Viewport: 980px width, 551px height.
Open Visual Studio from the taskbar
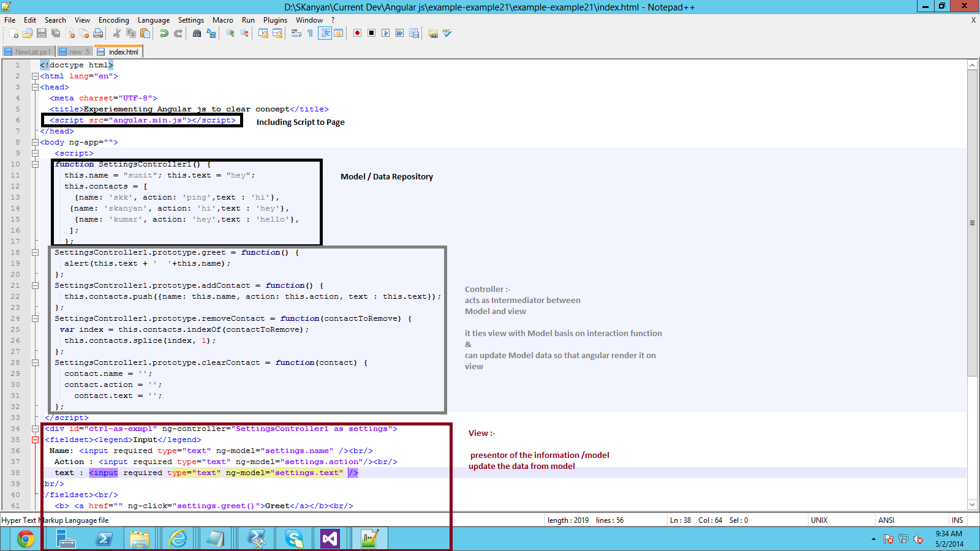(330, 539)
